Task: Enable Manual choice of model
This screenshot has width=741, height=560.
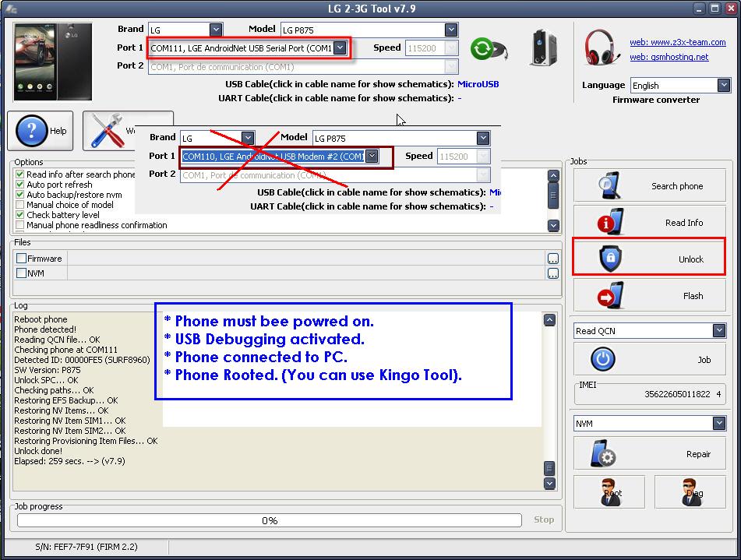Action: point(19,205)
